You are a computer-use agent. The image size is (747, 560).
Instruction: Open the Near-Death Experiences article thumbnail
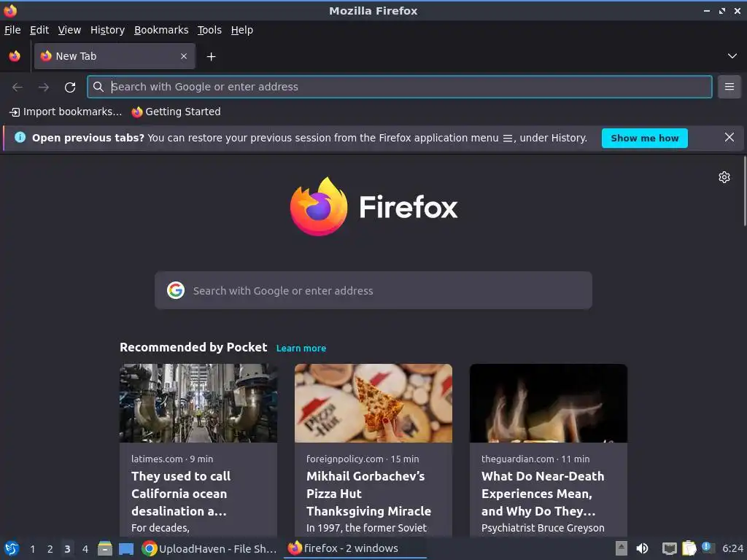(549, 403)
